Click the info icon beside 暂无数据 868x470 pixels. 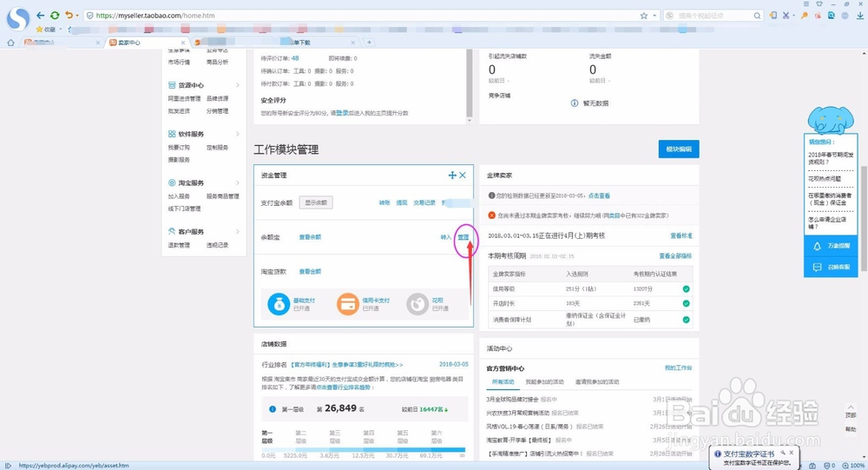tap(574, 103)
